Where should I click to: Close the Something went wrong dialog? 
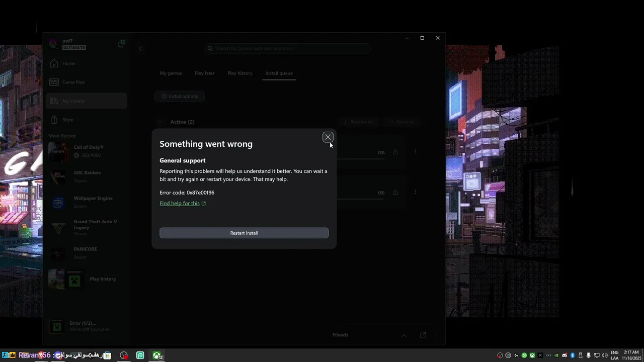click(x=328, y=137)
